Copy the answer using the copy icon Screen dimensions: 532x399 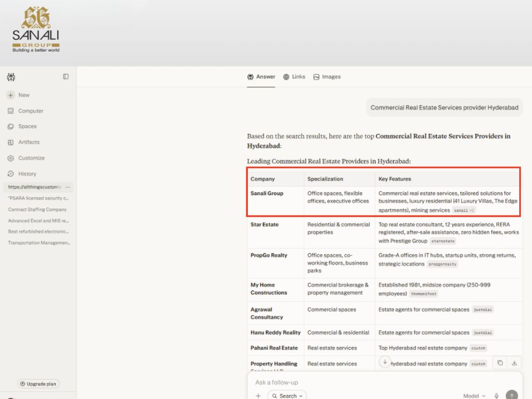tap(500, 363)
